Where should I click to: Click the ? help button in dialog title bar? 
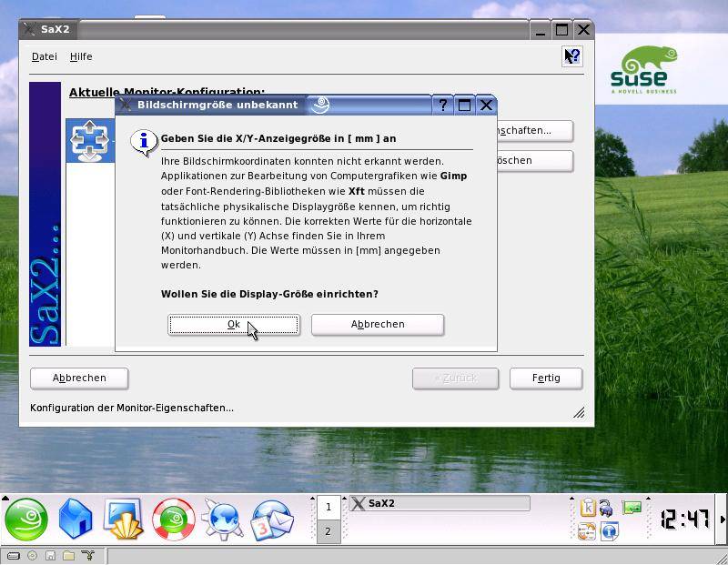443,105
